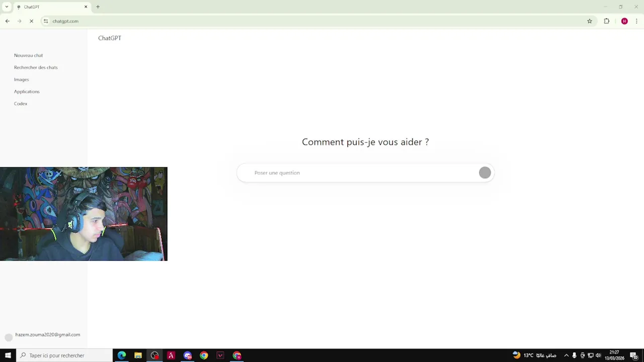Bookmark this page with the star icon
Image resolution: width=644 pixels, height=362 pixels.
click(x=590, y=21)
